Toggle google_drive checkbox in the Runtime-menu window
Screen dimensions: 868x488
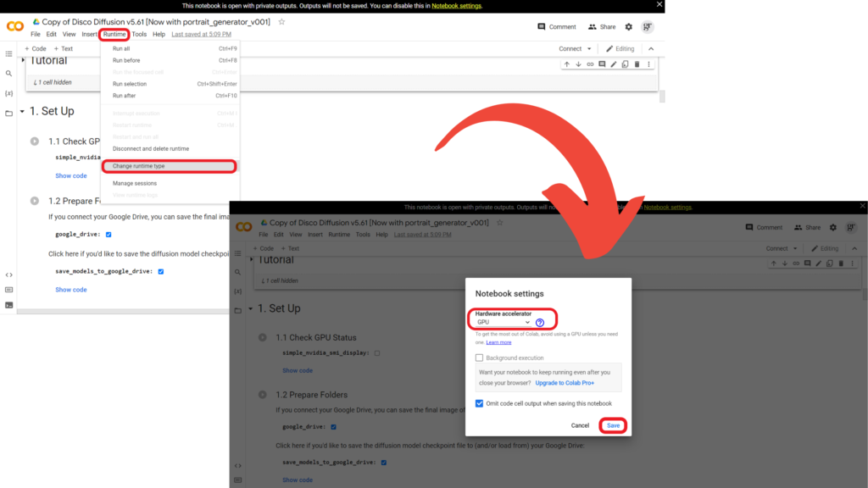[108, 235]
